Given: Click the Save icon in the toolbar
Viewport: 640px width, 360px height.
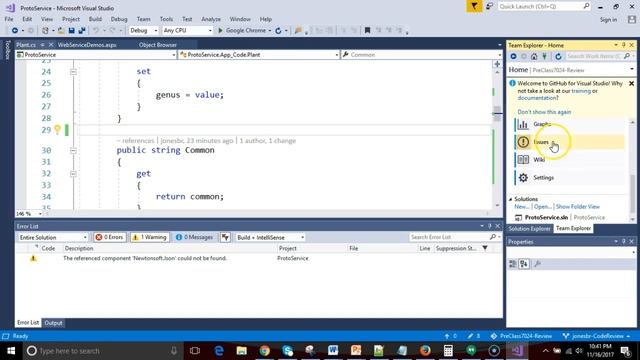Looking at the screenshot, I should [x=71, y=31].
